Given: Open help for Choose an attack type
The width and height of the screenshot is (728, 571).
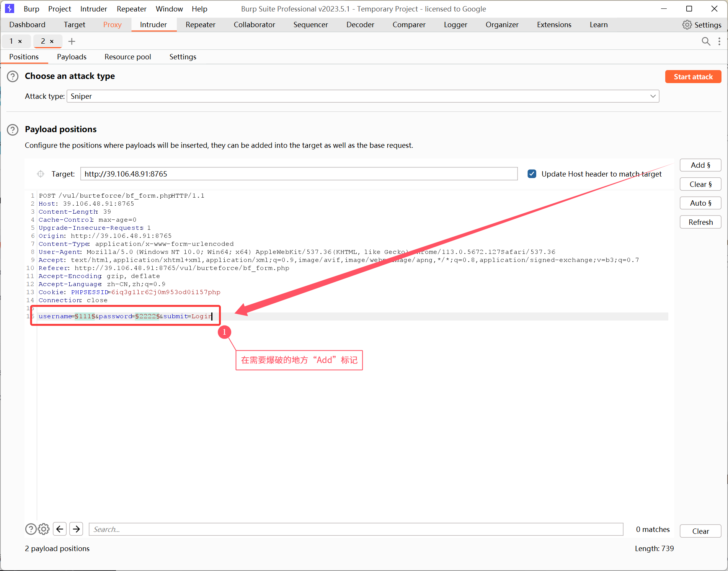Looking at the screenshot, I should [13, 76].
